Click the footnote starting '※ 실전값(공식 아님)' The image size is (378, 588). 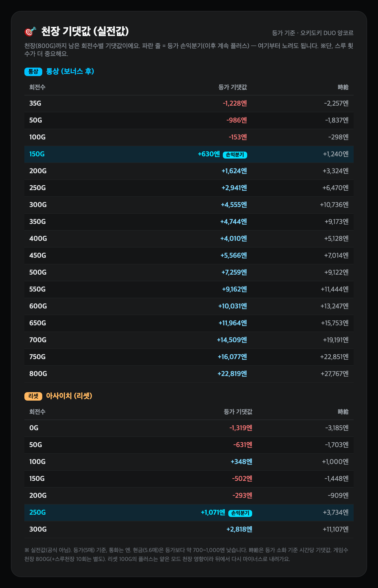click(x=186, y=554)
